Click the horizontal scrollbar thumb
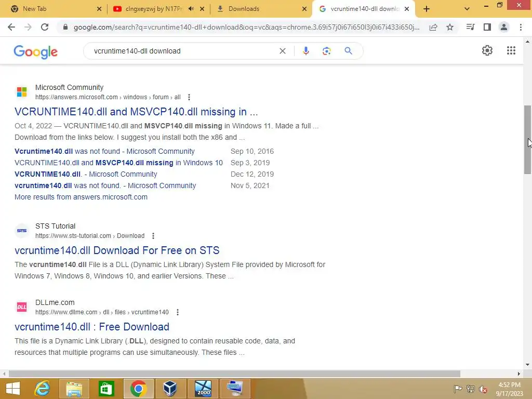 tap(234, 374)
